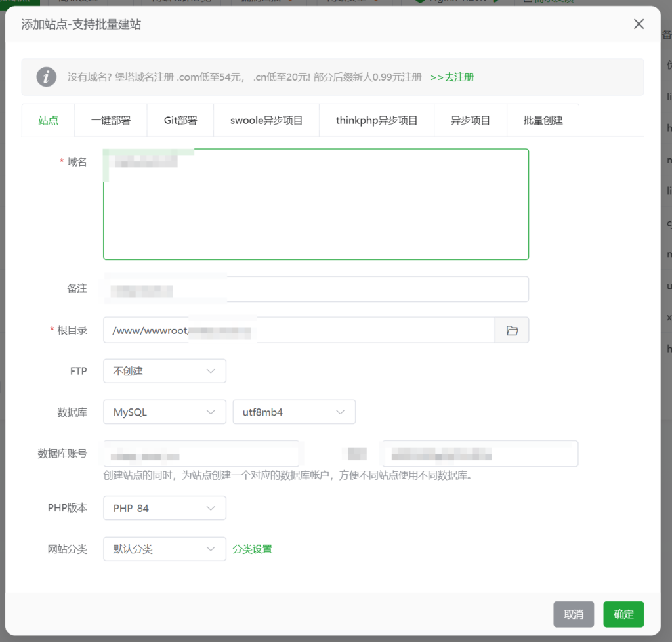Click the folder browse icon for root directory
The image size is (672, 642).
(512, 330)
